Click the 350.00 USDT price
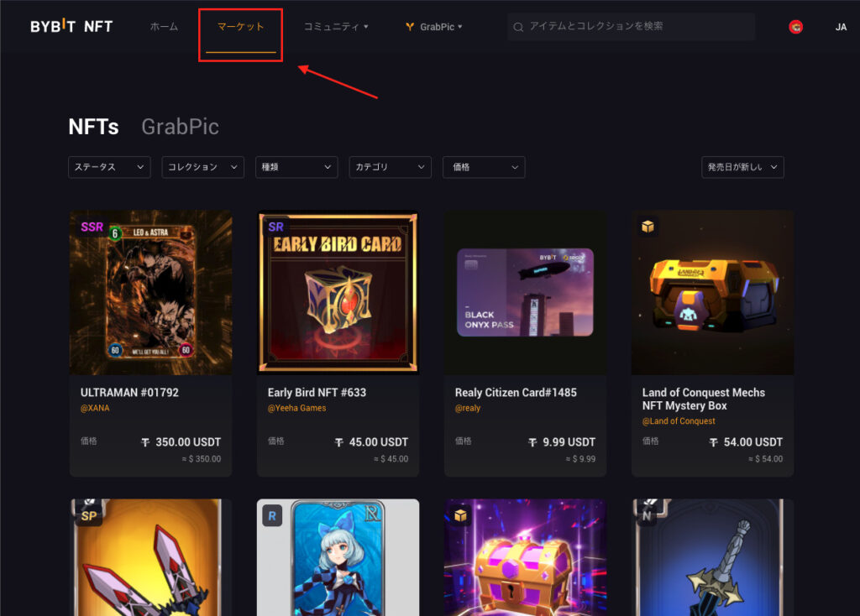860x616 pixels. click(188, 442)
